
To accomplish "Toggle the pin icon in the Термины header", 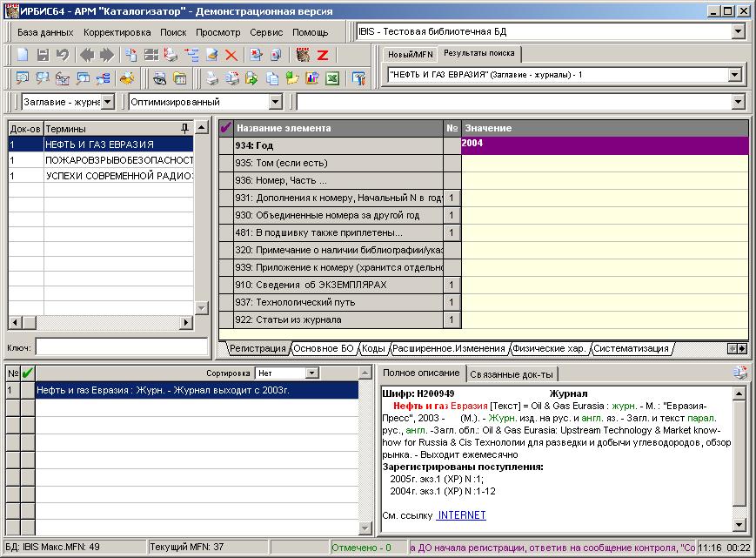I will pos(184,128).
